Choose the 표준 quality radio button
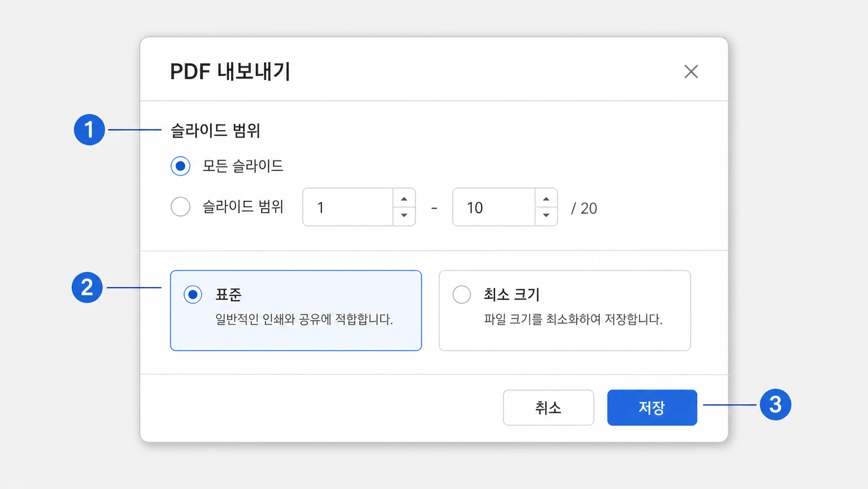This screenshot has height=489, width=868. [x=193, y=295]
